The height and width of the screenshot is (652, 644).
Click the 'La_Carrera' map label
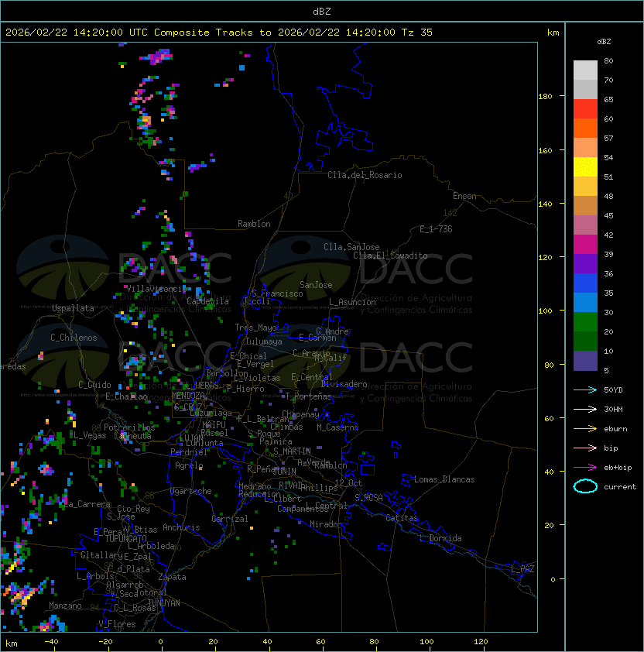pyautogui.click(x=87, y=504)
